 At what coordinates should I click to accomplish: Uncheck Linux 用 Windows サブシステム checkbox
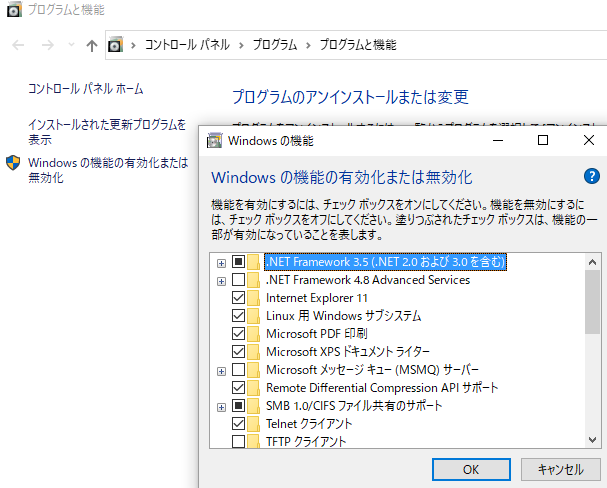(238, 316)
